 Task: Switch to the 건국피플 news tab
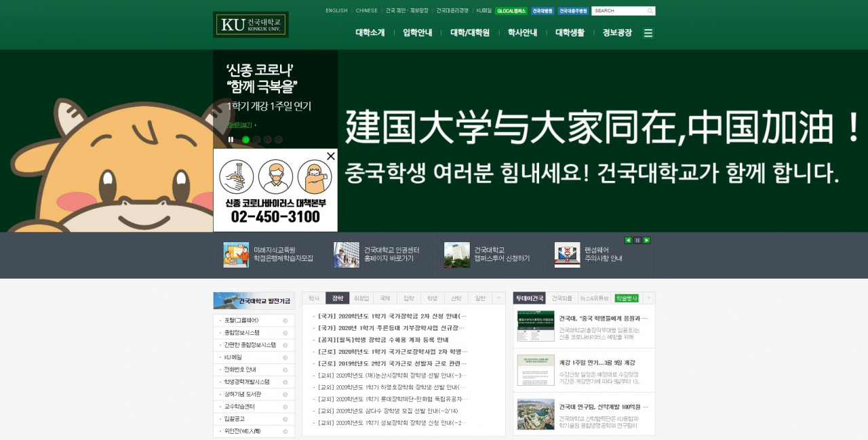[561, 298]
